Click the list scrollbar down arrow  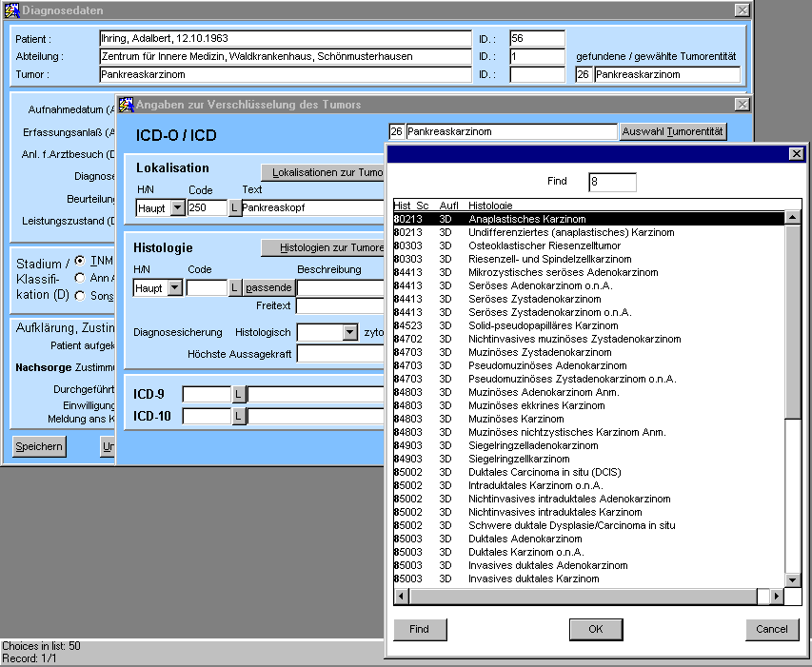792,579
